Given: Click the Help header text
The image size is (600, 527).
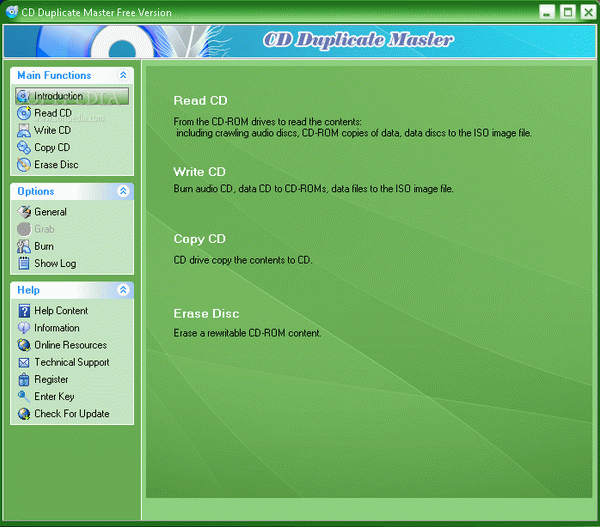Looking at the screenshot, I should coord(28,290).
